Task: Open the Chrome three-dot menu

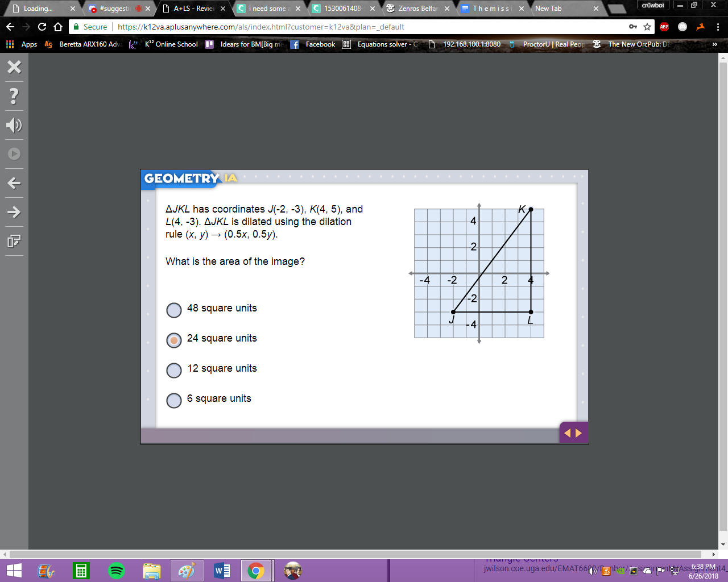Action: tap(718, 27)
